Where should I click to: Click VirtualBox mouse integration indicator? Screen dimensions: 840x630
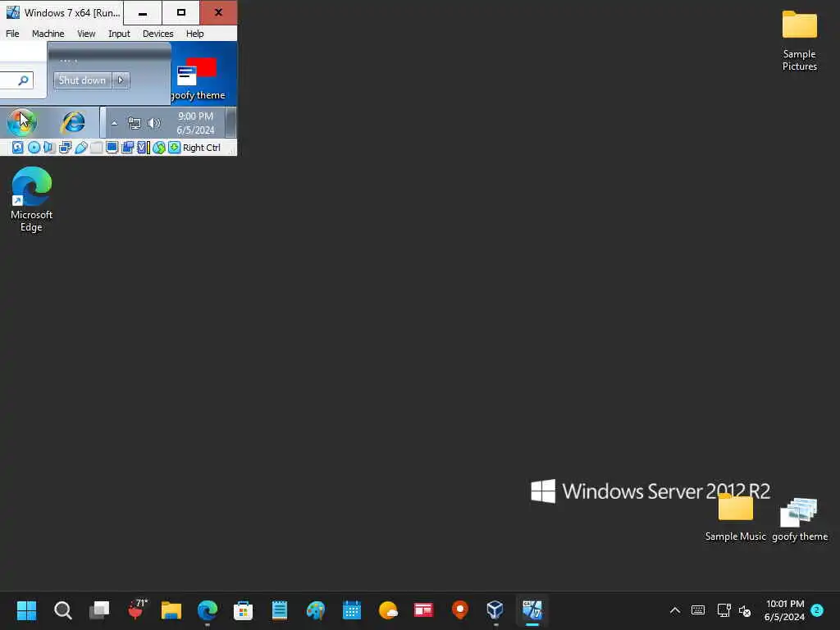(x=158, y=148)
